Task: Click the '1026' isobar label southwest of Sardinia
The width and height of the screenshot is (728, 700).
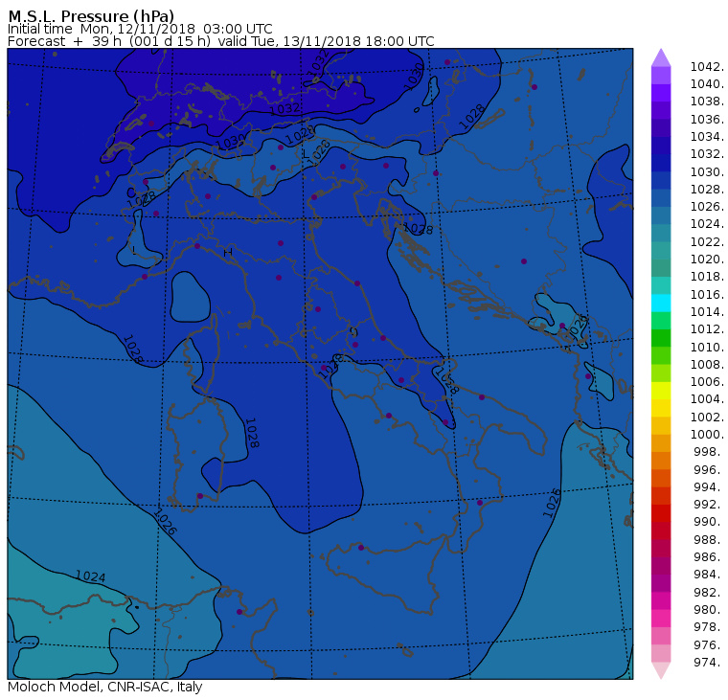Action: [x=166, y=522]
